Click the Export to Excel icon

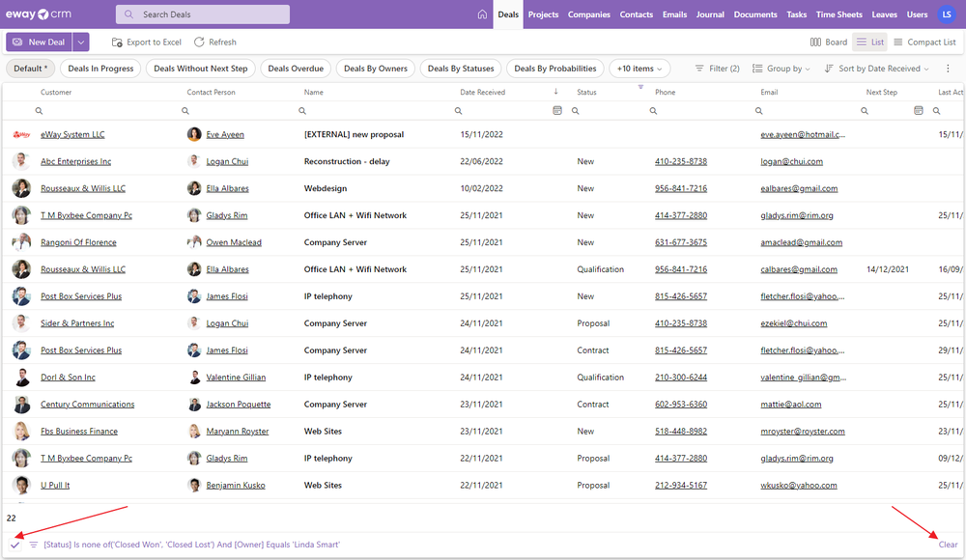(117, 42)
